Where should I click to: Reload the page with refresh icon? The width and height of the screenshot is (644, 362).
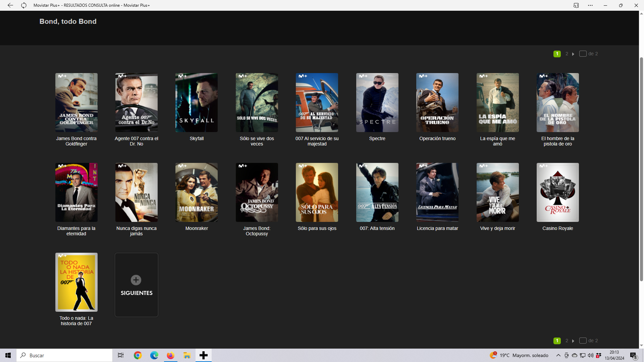[x=24, y=5]
